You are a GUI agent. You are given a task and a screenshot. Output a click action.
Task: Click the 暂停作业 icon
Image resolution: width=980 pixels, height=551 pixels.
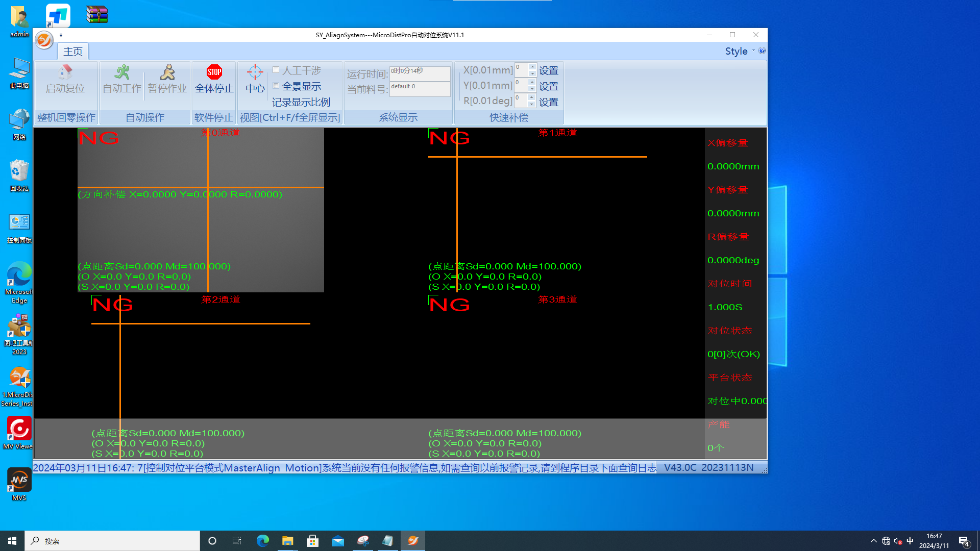point(167,72)
